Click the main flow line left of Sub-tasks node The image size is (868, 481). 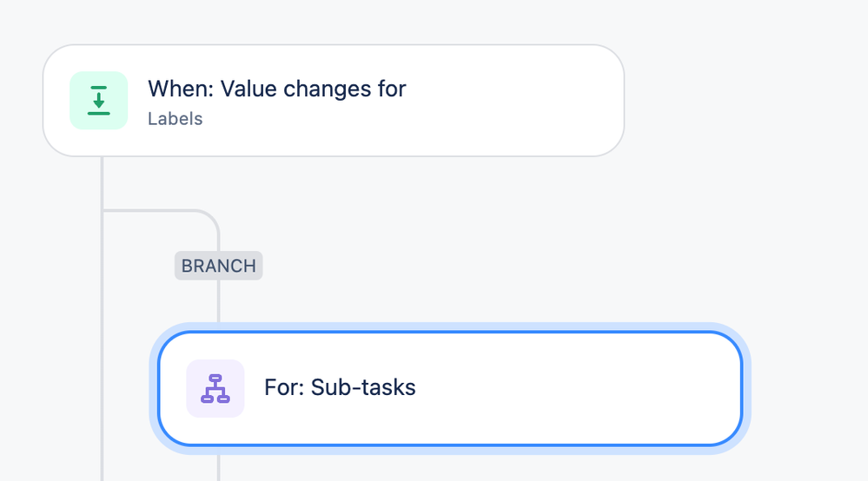coord(103,388)
